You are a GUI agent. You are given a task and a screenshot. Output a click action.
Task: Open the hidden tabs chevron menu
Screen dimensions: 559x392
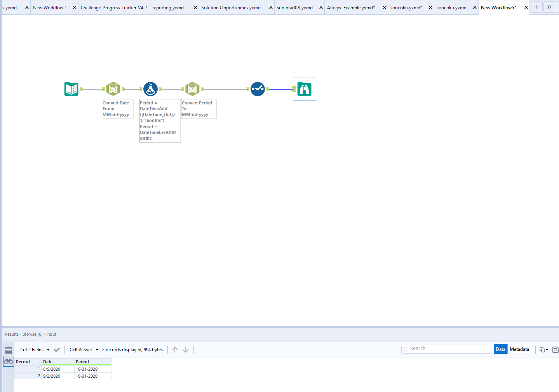(549, 7)
